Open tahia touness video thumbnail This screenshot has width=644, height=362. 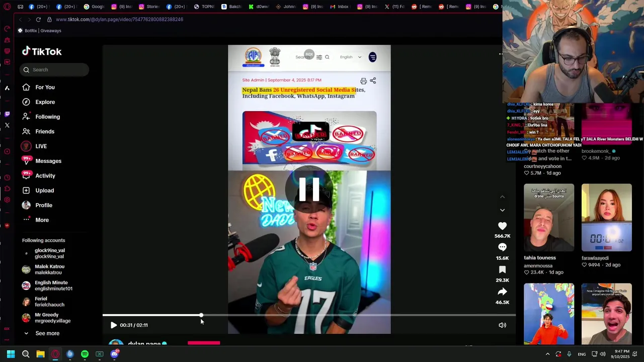coord(548,217)
